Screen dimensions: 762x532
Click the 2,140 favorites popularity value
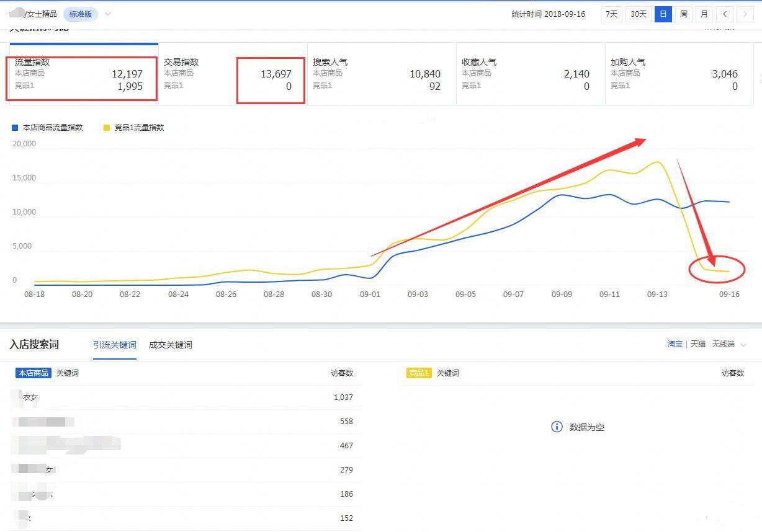tap(576, 74)
